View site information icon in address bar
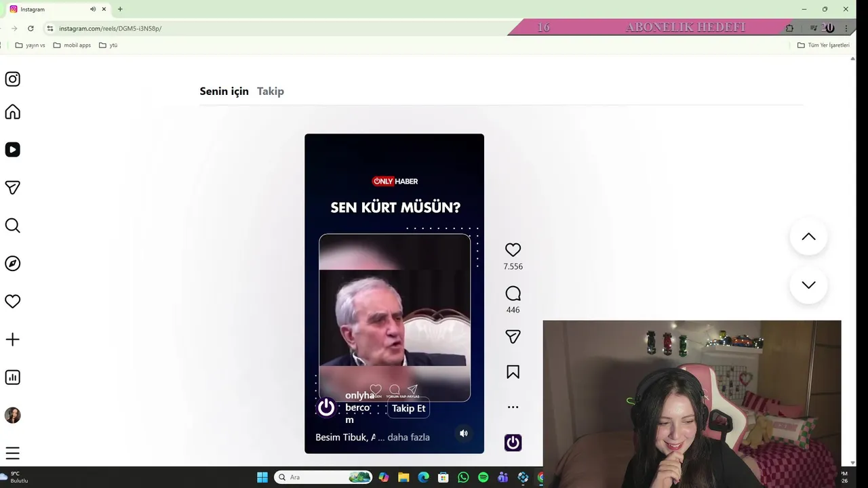 point(50,28)
